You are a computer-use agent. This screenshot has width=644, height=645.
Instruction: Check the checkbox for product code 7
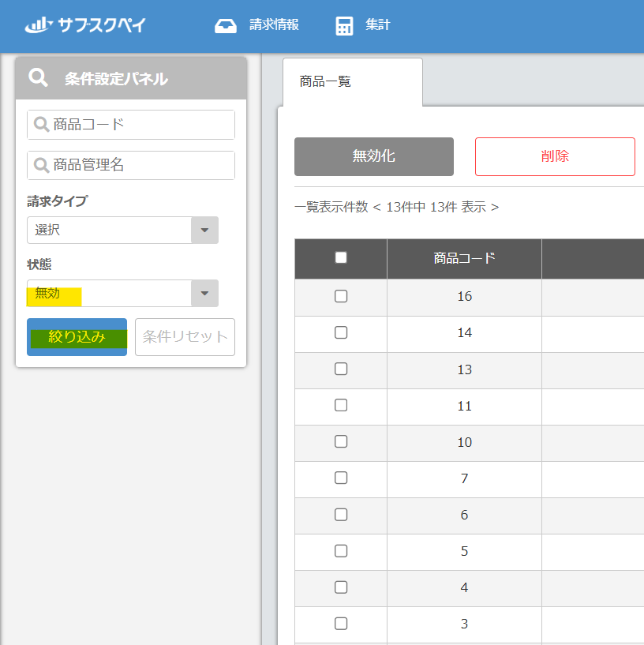click(340, 478)
